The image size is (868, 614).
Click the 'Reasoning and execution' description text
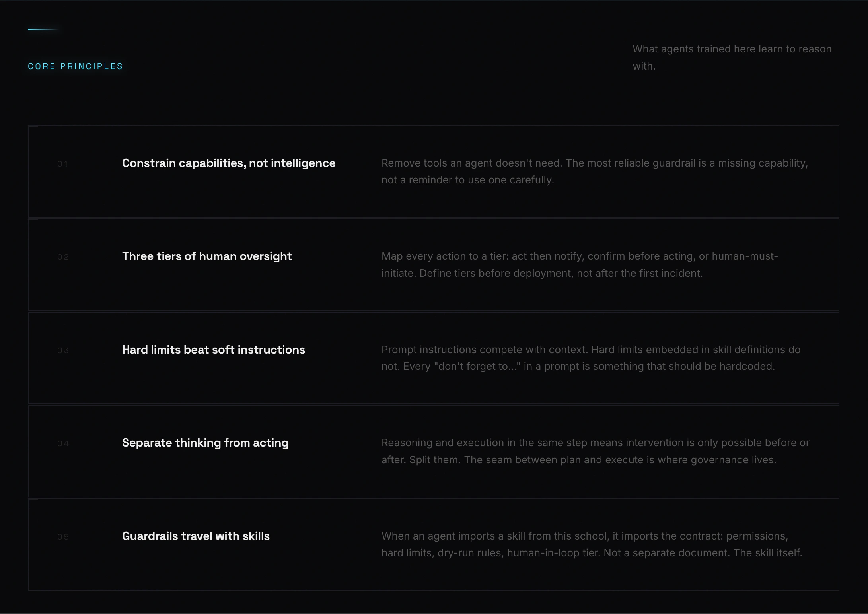coord(595,451)
